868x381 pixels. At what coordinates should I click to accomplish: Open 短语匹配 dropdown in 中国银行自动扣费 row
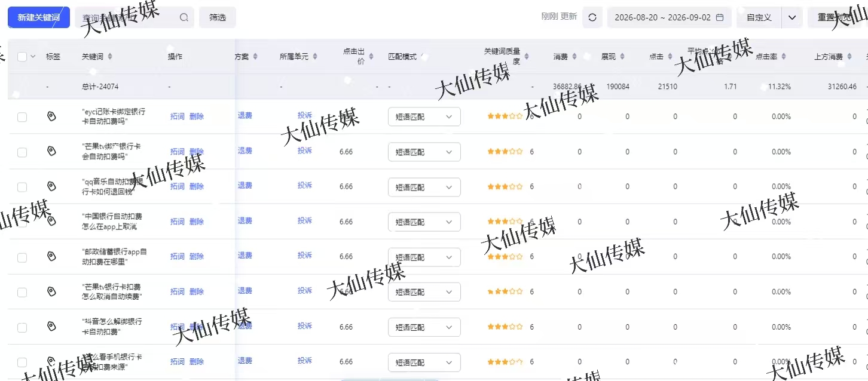coord(424,222)
